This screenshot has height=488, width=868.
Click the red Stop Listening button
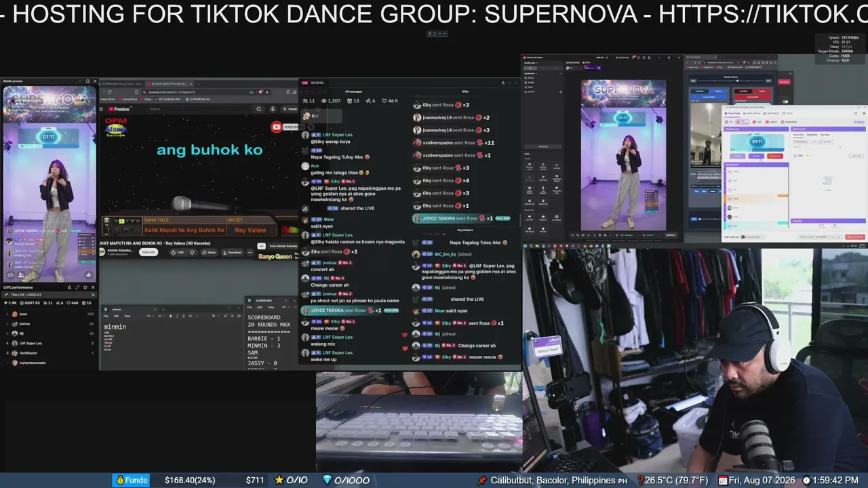[854, 237]
